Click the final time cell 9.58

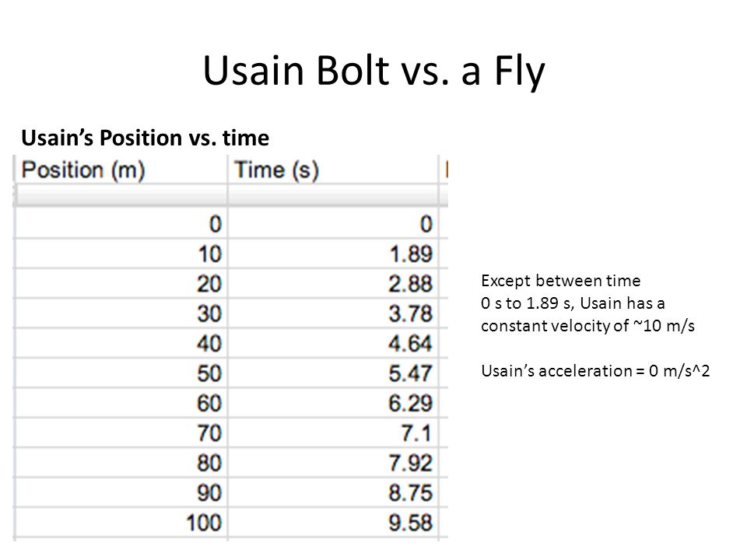[x=332, y=523]
